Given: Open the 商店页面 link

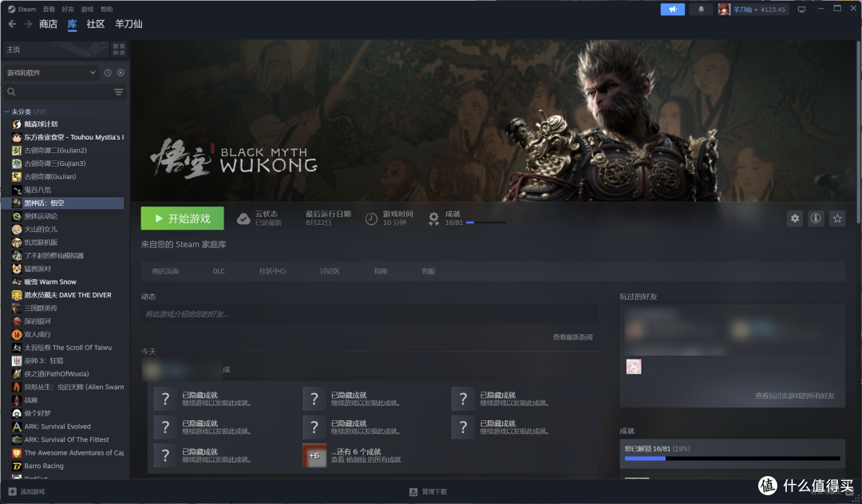Looking at the screenshot, I should click(x=165, y=271).
